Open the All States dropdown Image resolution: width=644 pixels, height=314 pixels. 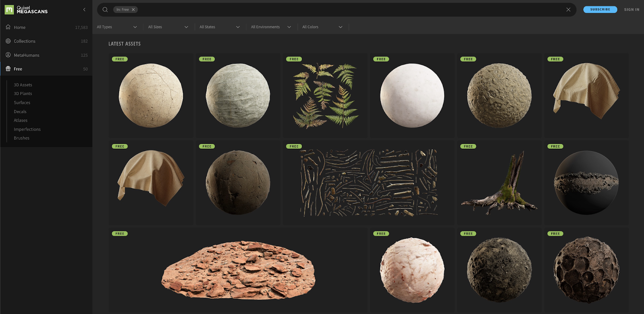pyautogui.click(x=220, y=27)
